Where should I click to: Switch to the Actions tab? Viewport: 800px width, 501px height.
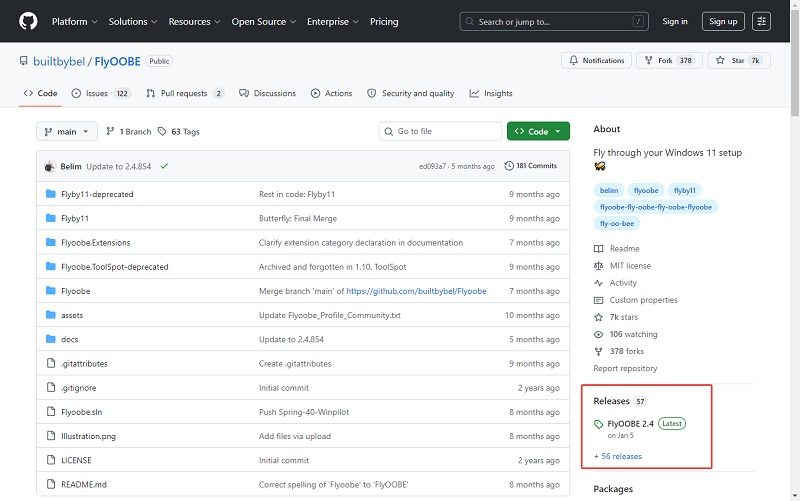point(332,93)
